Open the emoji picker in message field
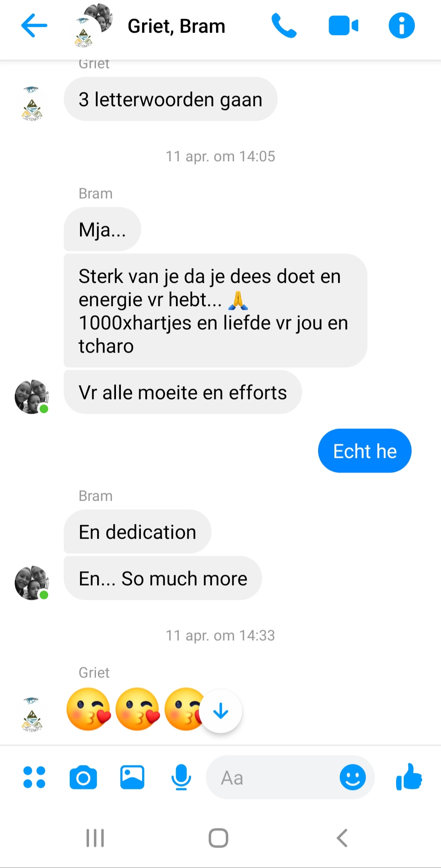This screenshot has height=868, width=441. [x=352, y=777]
